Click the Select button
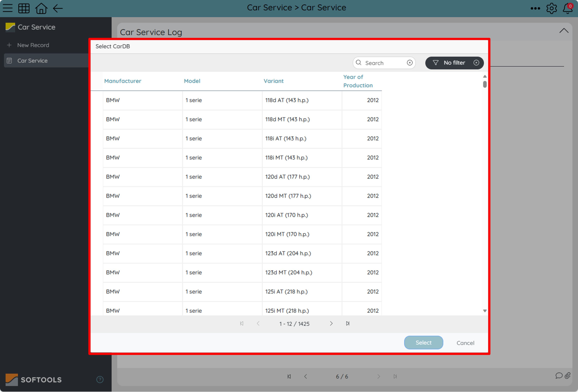 424,343
